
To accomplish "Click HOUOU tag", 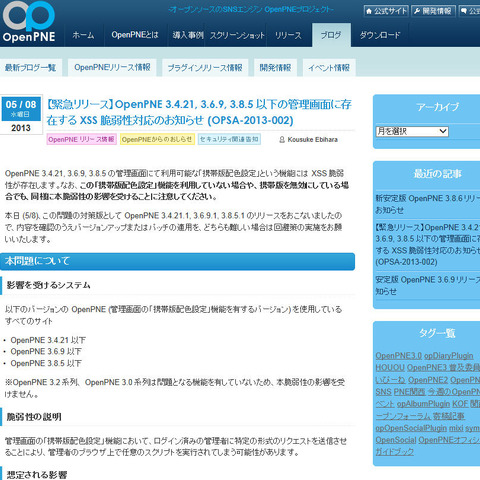I will (390, 368).
